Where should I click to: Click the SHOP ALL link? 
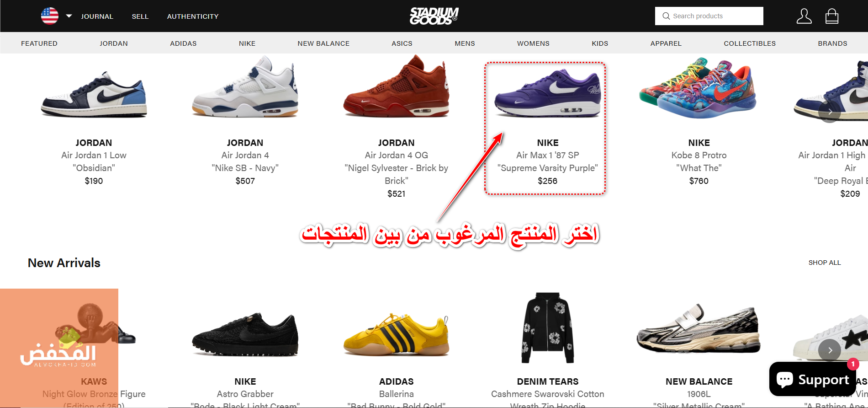point(825,263)
